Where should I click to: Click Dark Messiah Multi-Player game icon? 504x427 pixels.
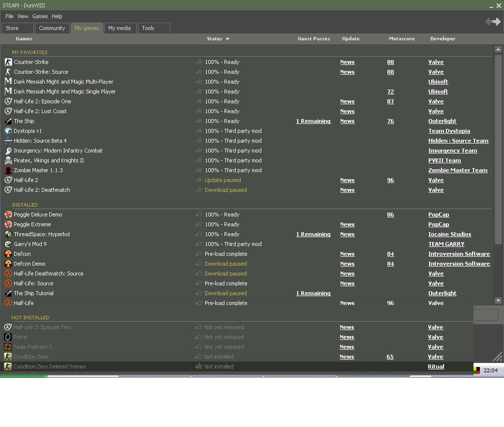pos(8,82)
